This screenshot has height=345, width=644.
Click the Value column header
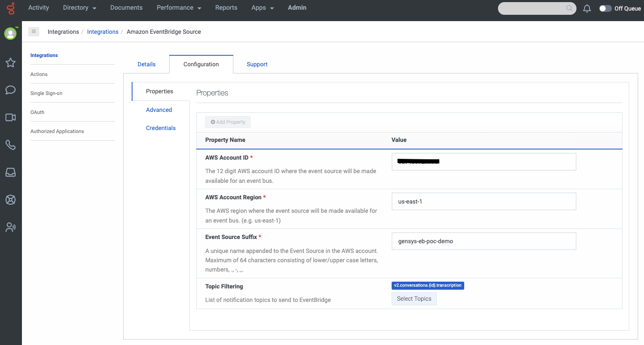399,140
